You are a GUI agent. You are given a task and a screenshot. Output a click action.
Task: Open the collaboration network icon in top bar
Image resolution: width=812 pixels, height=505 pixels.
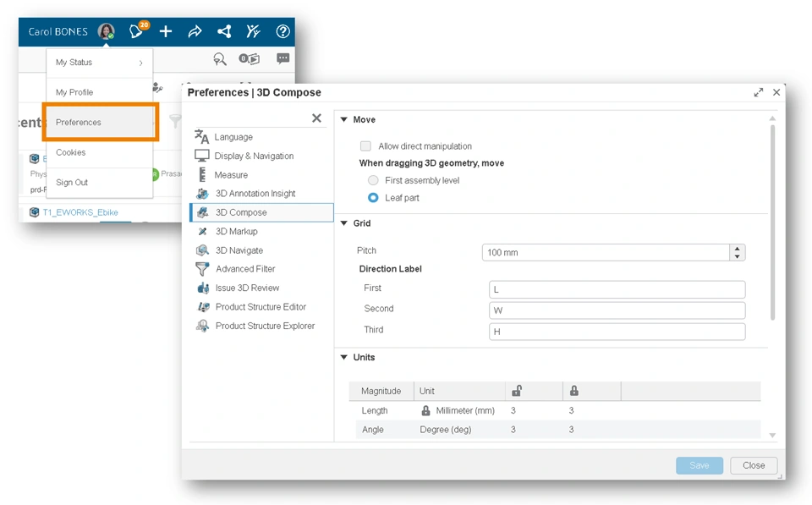pyautogui.click(x=224, y=31)
